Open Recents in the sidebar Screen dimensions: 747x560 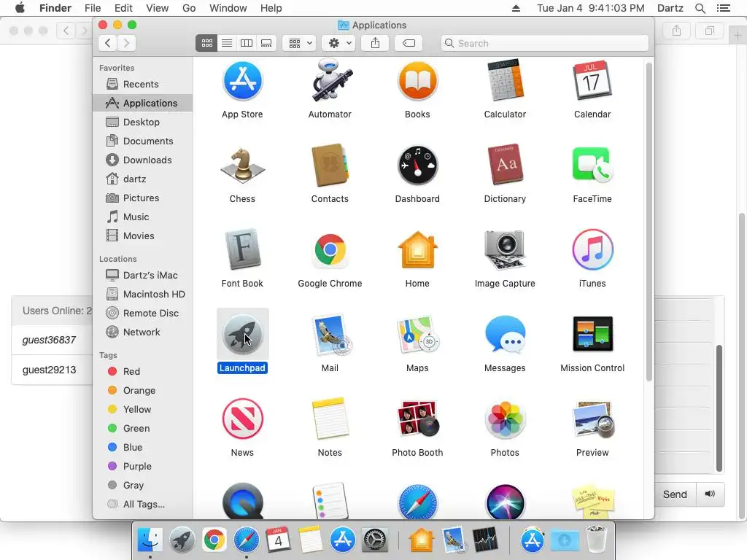(143, 85)
